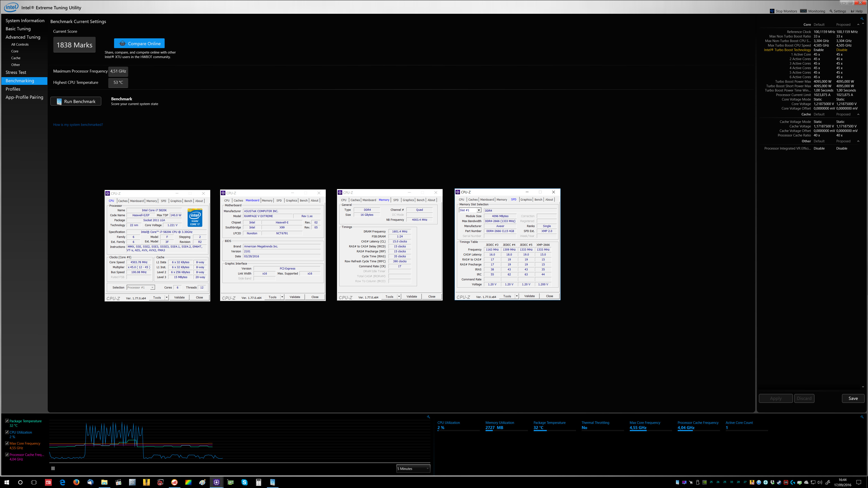This screenshot has width=868, height=488.
Task: Select All Controls under Advanced Tuning
Action: (20, 45)
